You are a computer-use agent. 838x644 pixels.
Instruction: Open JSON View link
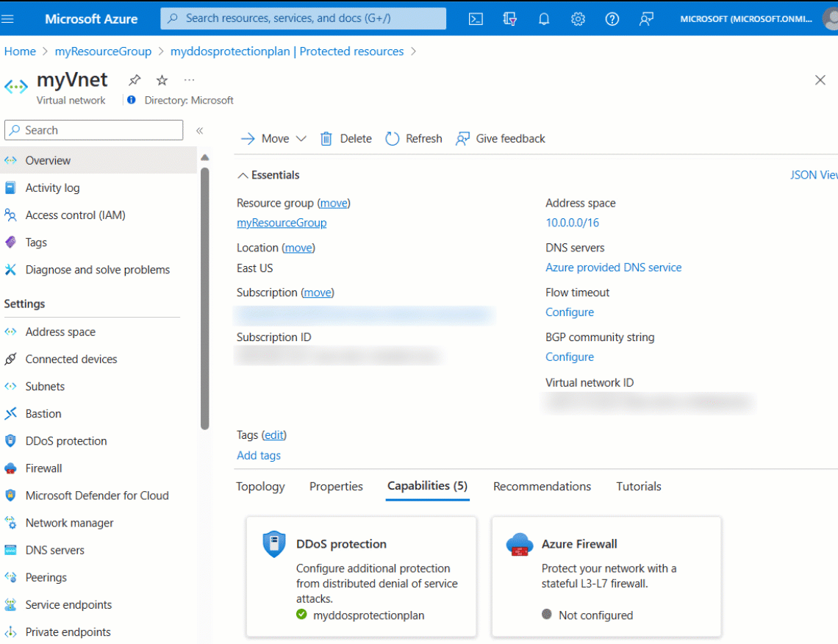[814, 175]
